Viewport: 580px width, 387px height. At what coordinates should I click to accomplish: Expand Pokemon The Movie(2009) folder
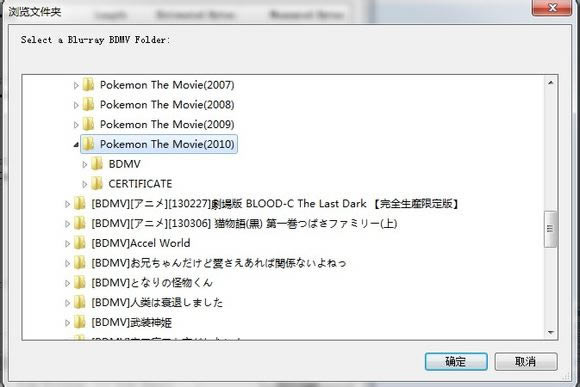pyautogui.click(x=76, y=125)
